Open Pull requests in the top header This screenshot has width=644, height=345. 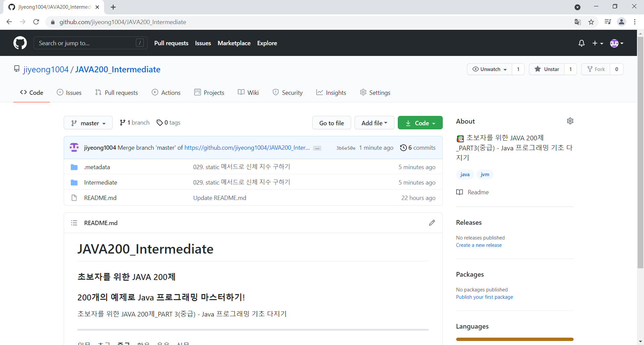[171, 43]
